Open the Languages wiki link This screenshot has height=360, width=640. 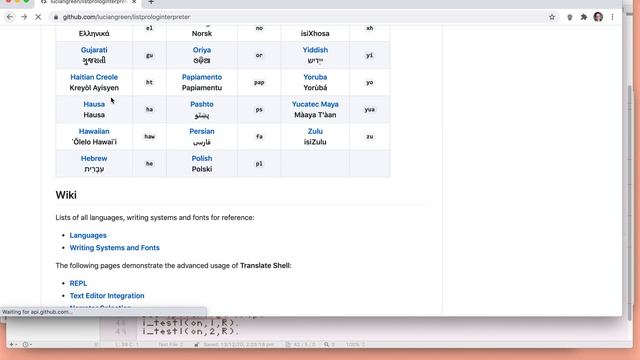click(88, 235)
